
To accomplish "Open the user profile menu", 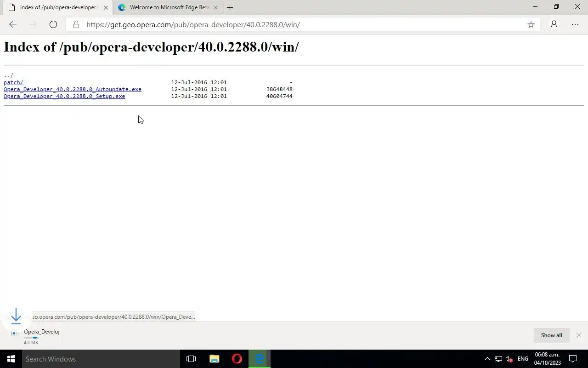I will [554, 24].
